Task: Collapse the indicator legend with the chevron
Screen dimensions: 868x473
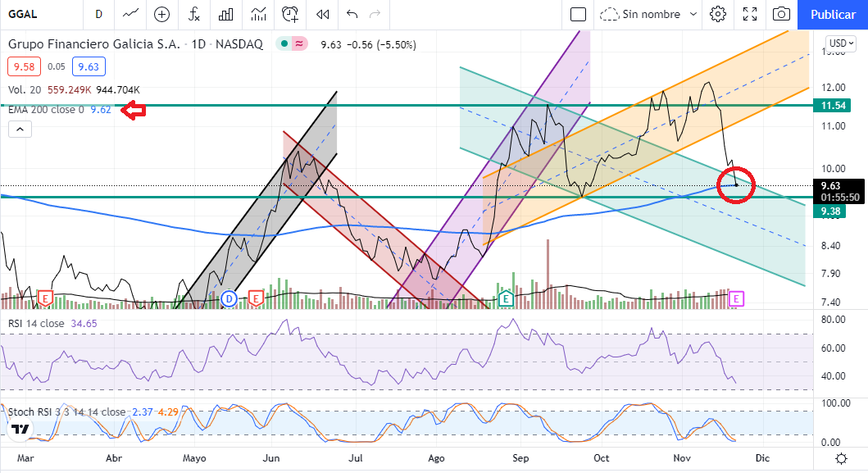Action: (20, 129)
